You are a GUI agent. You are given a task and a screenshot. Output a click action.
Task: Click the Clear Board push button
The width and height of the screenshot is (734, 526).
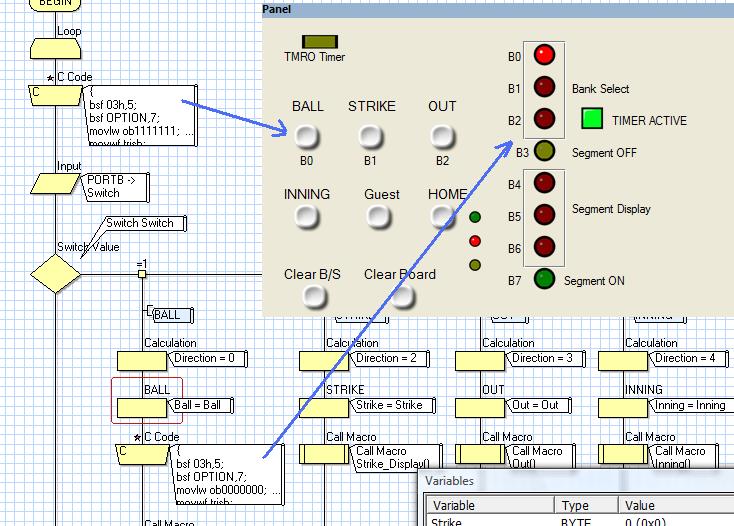coord(403,296)
